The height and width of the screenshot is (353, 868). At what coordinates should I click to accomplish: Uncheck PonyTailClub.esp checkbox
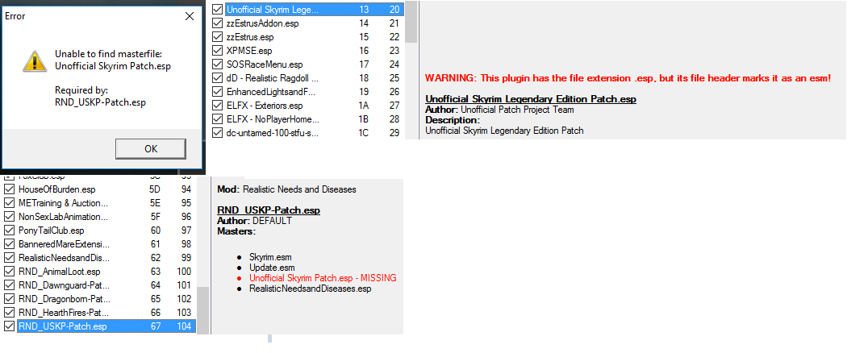pos(9,230)
